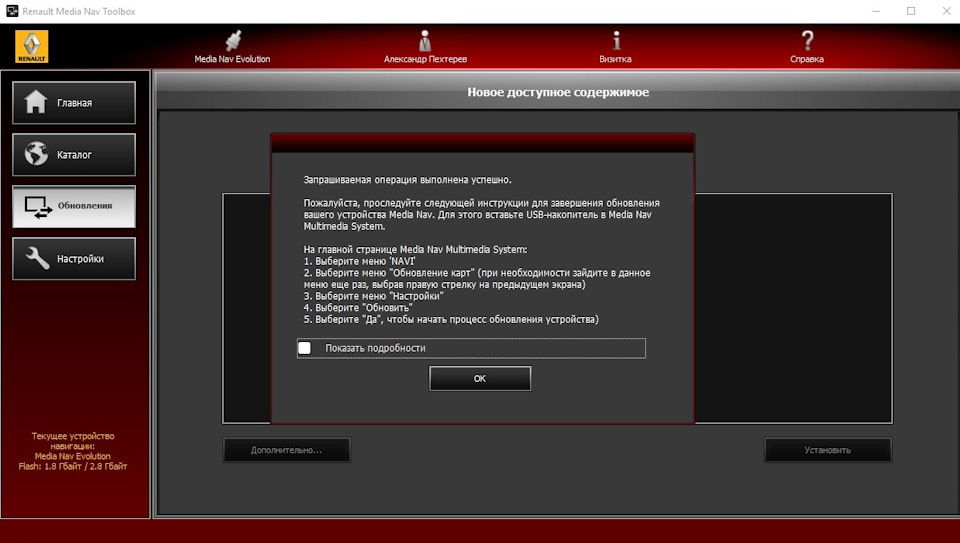The image size is (960, 543).
Task: Click step 4 Выберите "Обновить" text
Action: (358, 308)
